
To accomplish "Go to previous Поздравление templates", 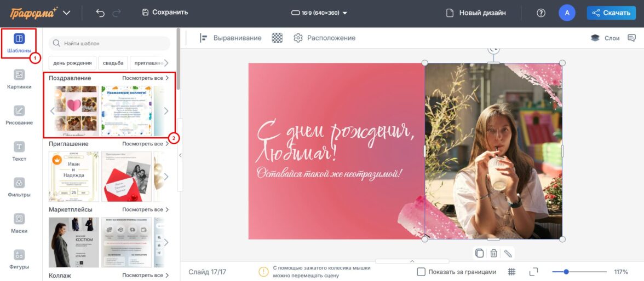I will [52, 111].
